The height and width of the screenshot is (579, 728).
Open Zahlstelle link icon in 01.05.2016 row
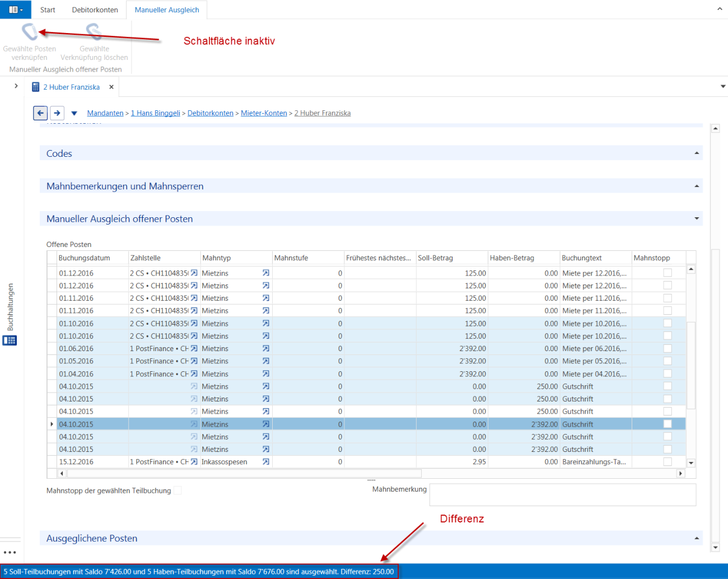tap(194, 361)
